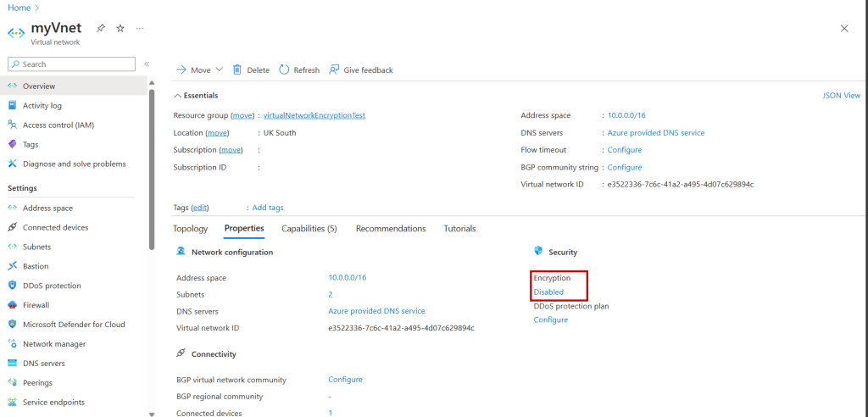Screen dimensions: 868x417
Task: Open DDoS protection in sidebar
Action: coord(52,286)
